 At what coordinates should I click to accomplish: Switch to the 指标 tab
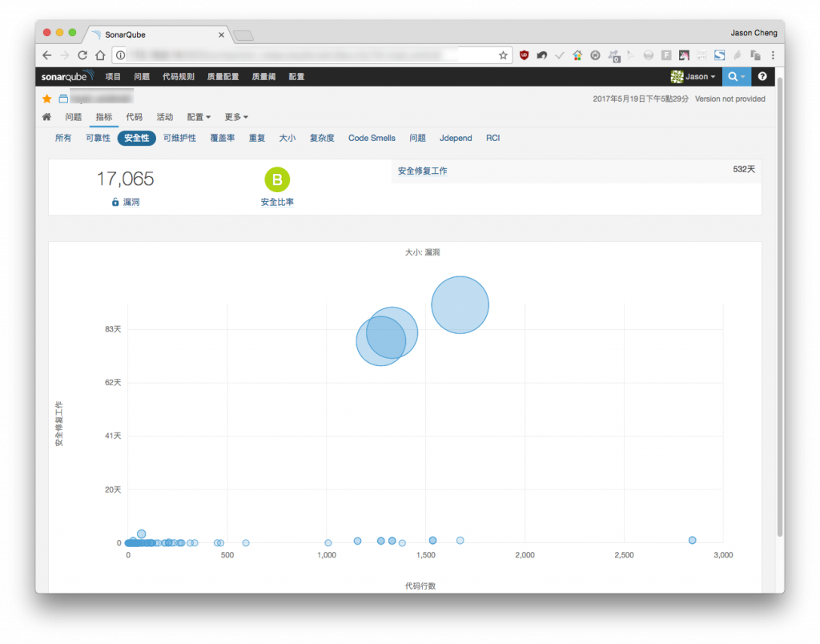[x=103, y=117]
